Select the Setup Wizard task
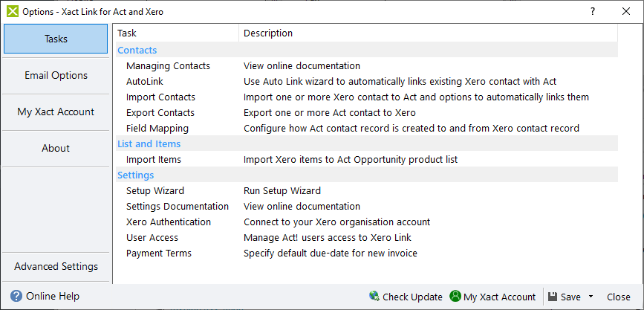Screen dimensions: 644x310 click(x=155, y=191)
